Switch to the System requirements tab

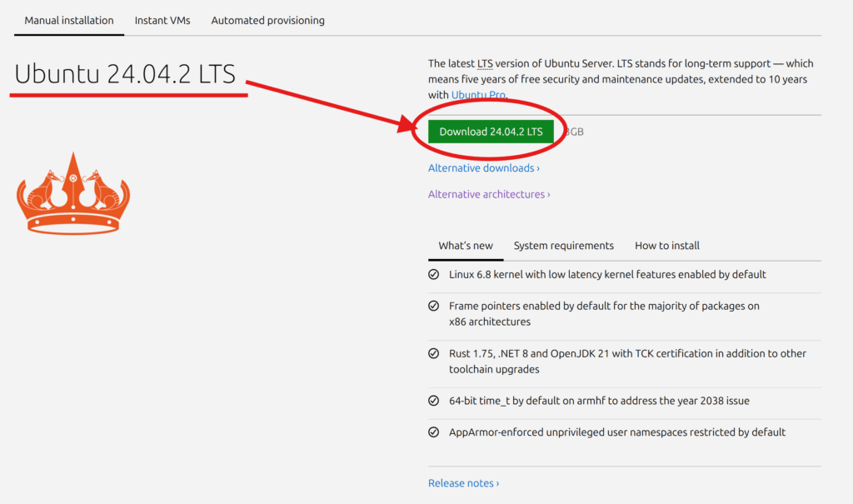[564, 246]
